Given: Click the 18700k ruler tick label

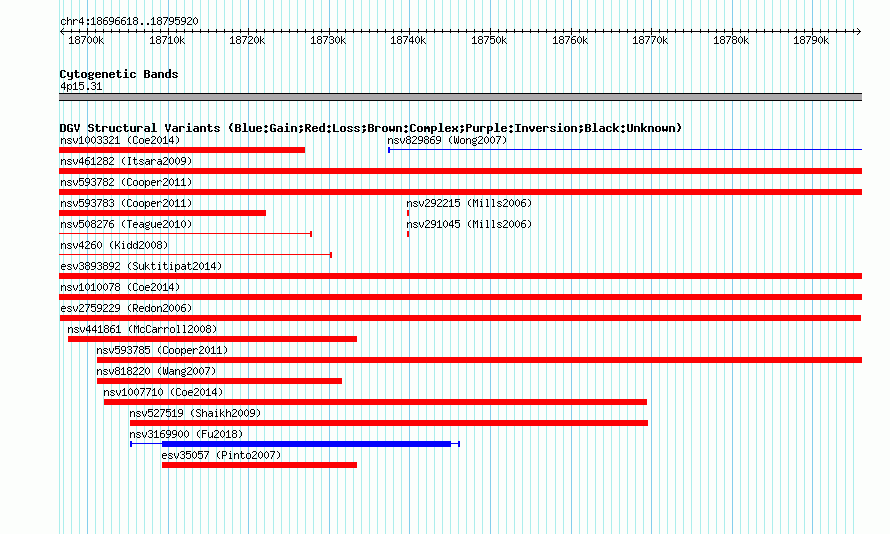Looking at the screenshot, I should [86, 40].
